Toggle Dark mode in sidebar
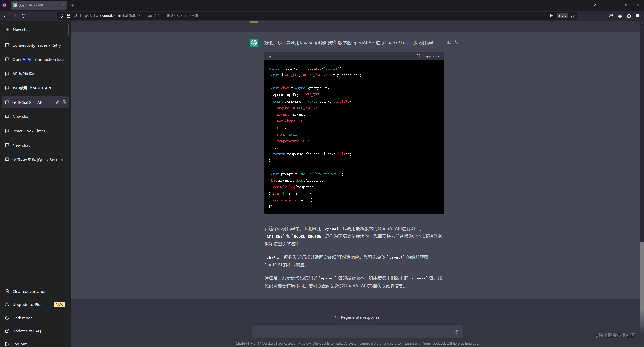The image size is (644, 347). click(x=35, y=318)
